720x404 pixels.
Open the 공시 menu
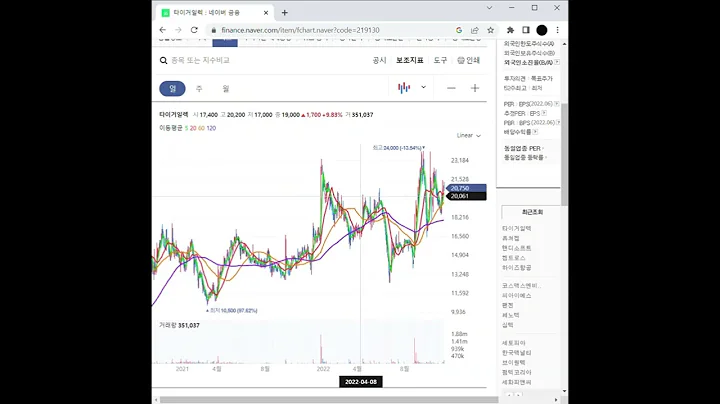tap(379, 60)
